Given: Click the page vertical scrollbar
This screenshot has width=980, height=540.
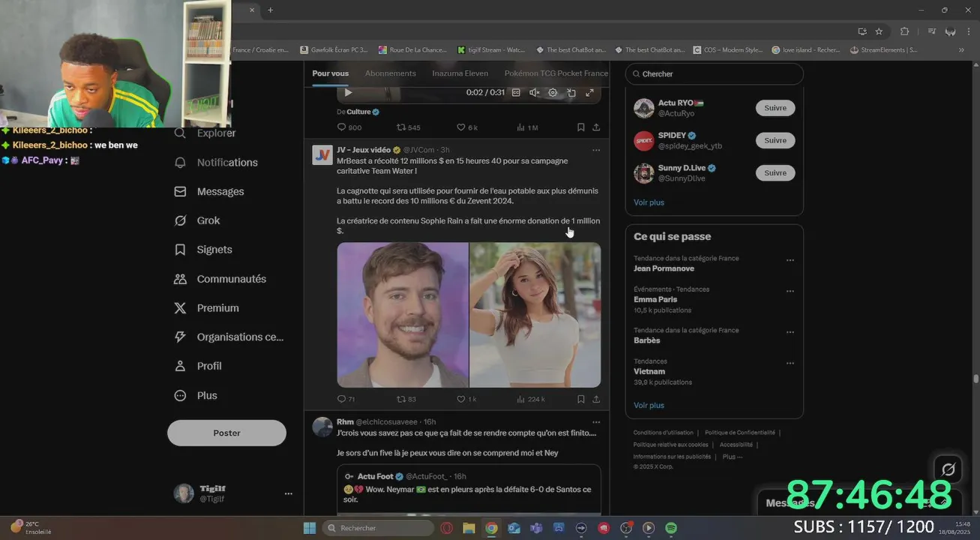Looking at the screenshot, I should click(976, 379).
